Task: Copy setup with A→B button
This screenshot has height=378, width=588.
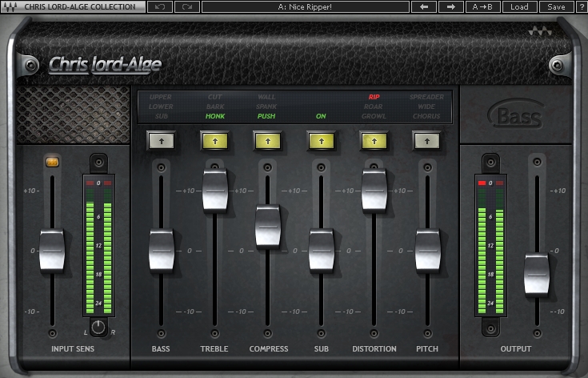Action: 482,6
